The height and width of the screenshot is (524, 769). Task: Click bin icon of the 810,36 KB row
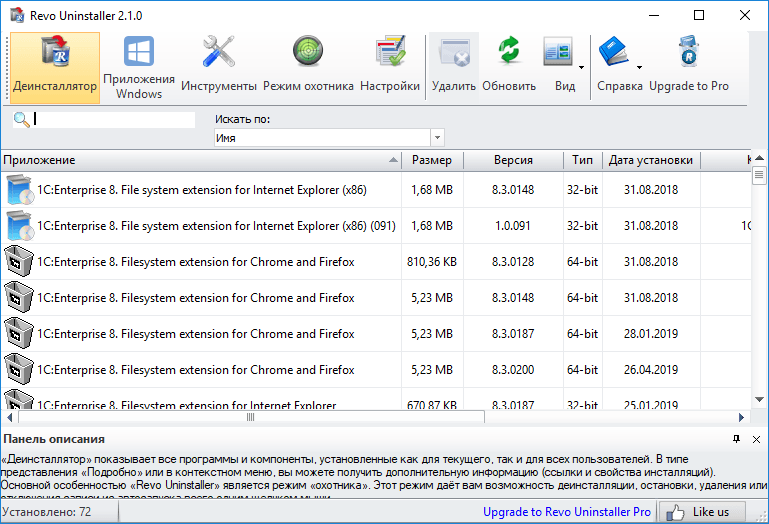click(x=19, y=262)
